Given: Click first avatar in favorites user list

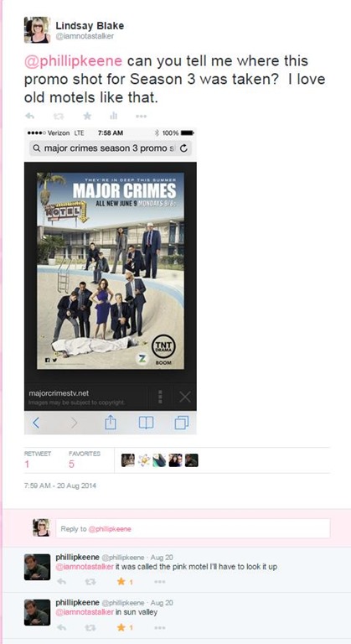Looking at the screenshot, I should [x=128, y=460].
